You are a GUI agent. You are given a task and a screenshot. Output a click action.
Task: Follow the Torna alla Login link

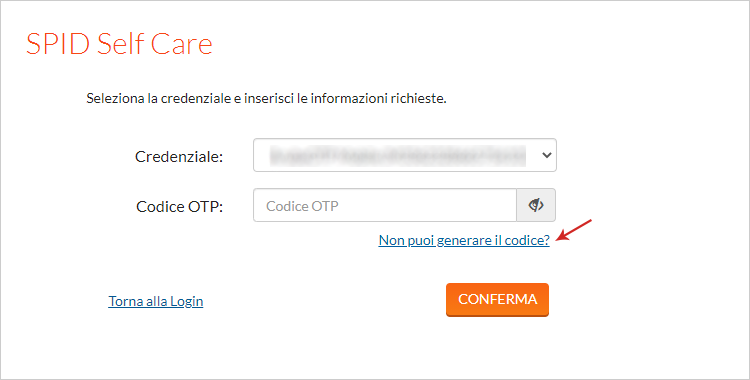[x=155, y=301]
